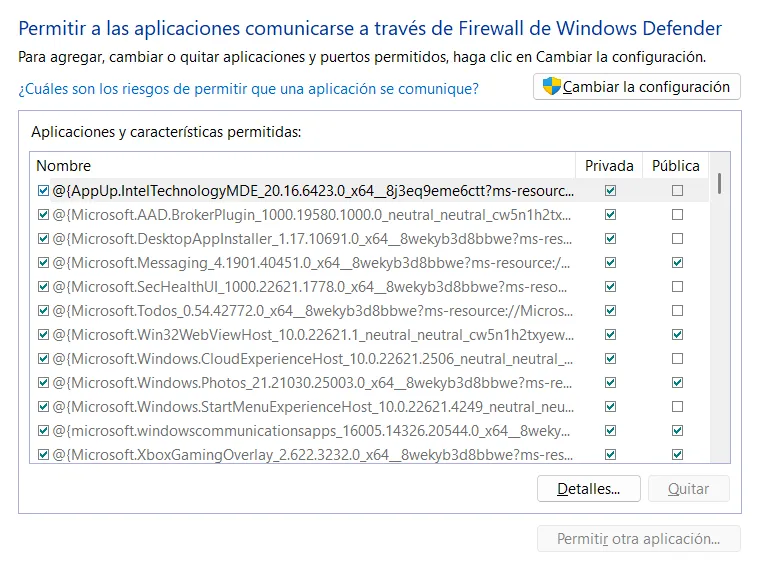The image size is (781, 562).
Task: Toggle Privada checkbox for Microsoft.SecHealthUI
Action: click(x=610, y=286)
